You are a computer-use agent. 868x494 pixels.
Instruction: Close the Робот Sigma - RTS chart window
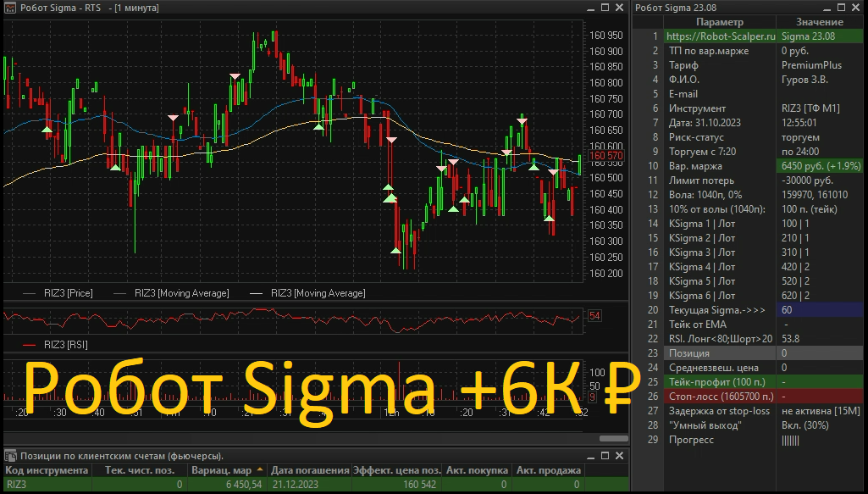(619, 8)
